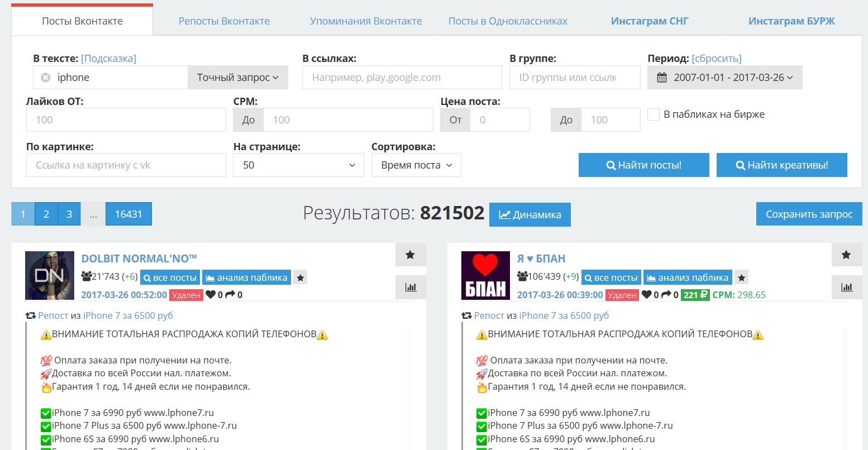Open iPhone 7 за 6500 руб link in DOLBIT post

pyautogui.click(x=128, y=315)
